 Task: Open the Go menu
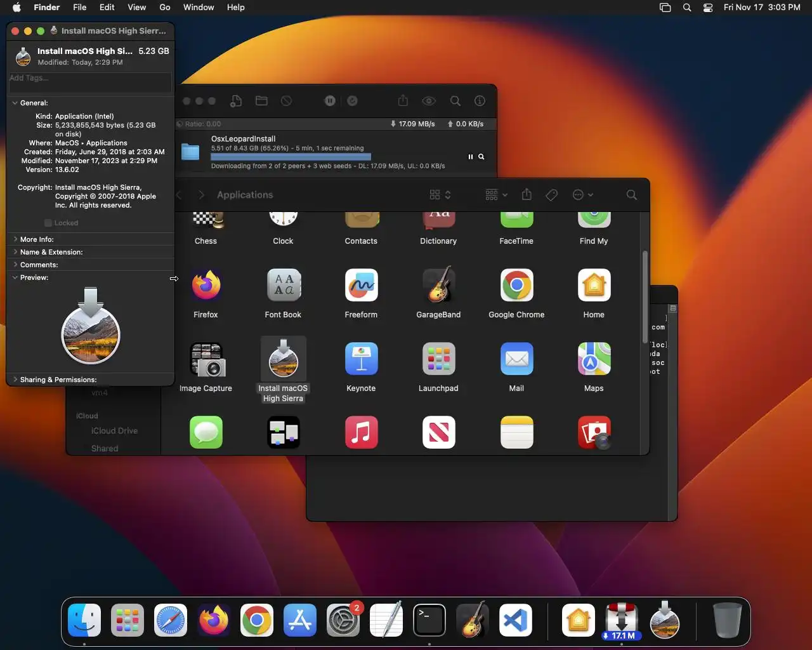coord(165,7)
